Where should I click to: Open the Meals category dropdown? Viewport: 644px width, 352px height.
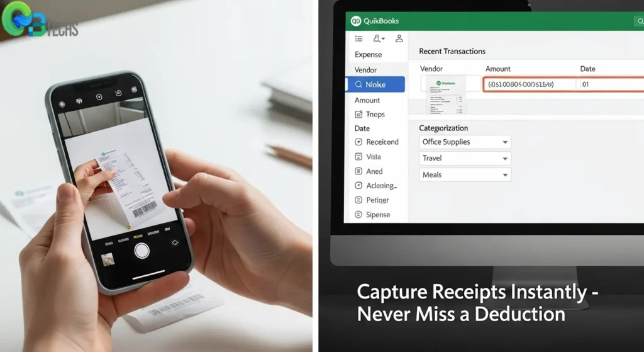pyautogui.click(x=465, y=175)
